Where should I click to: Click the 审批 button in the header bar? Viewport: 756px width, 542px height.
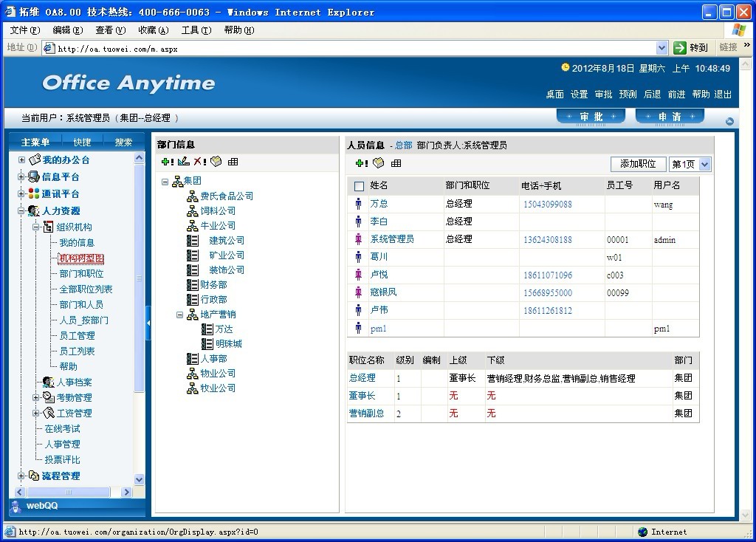coord(591,117)
